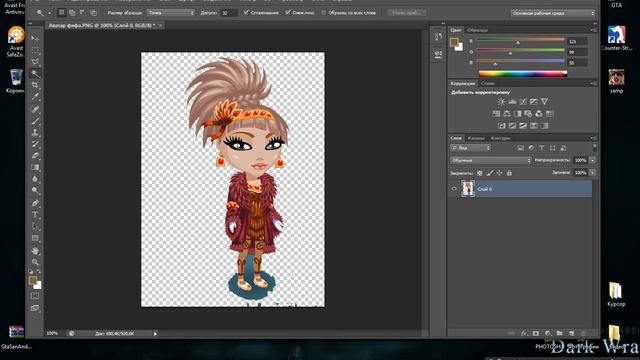Toggle lock position for layer
640x360 pixels.
pos(500,173)
